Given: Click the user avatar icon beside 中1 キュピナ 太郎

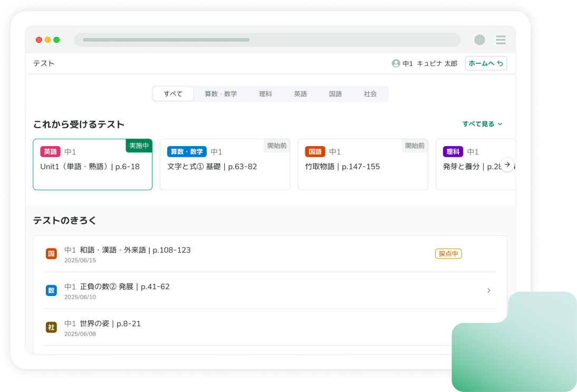Looking at the screenshot, I should tap(396, 63).
